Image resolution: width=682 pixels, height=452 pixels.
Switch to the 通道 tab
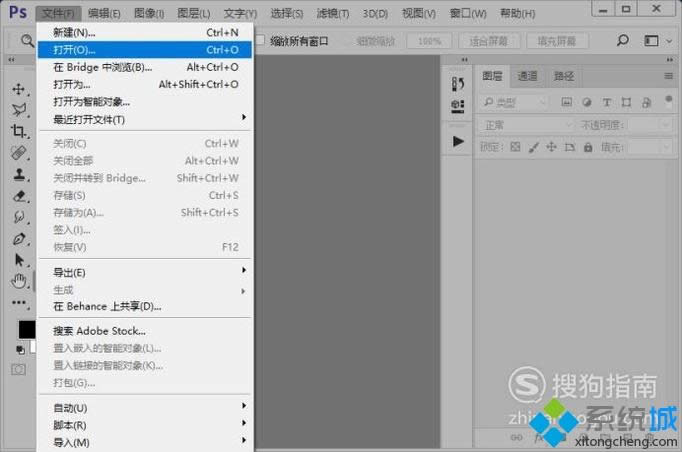click(527, 76)
